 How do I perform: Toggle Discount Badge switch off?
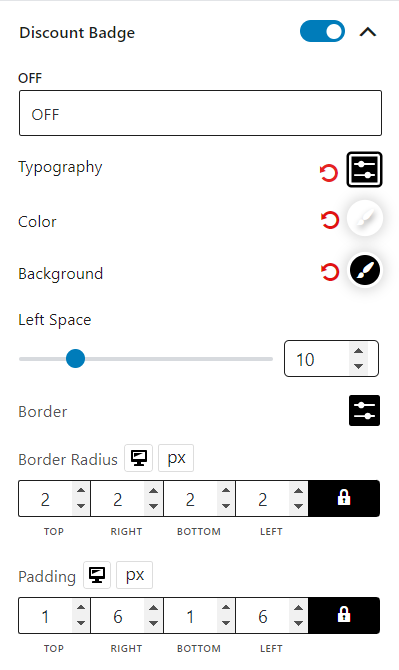point(323,32)
